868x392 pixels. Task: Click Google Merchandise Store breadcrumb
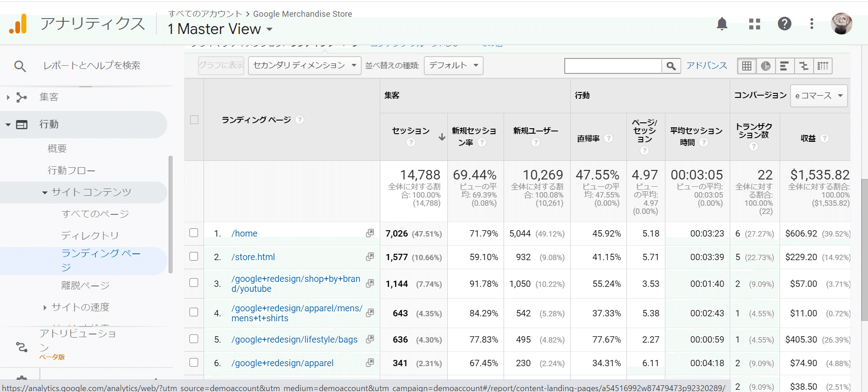click(302, 14)
